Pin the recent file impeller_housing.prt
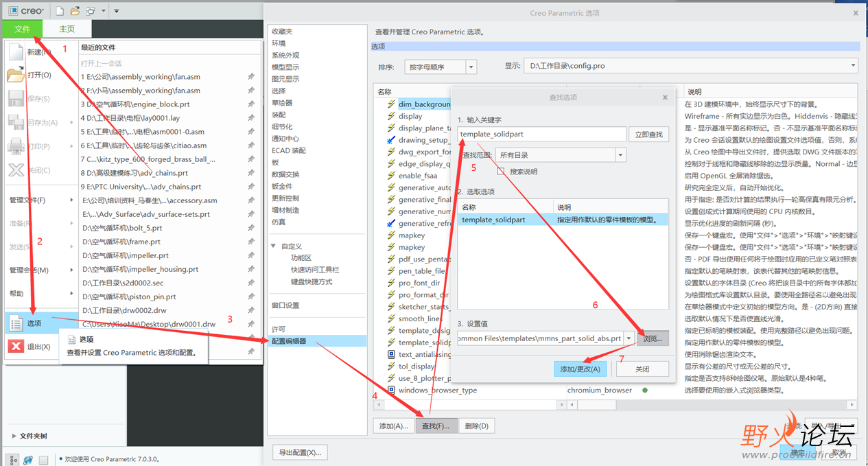The image size is (868, 466). (x=250, y=269)
